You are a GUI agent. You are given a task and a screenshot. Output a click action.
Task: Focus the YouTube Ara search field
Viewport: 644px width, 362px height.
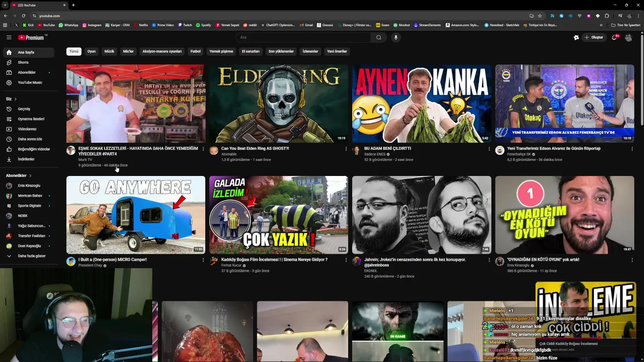tap(303, 37)
